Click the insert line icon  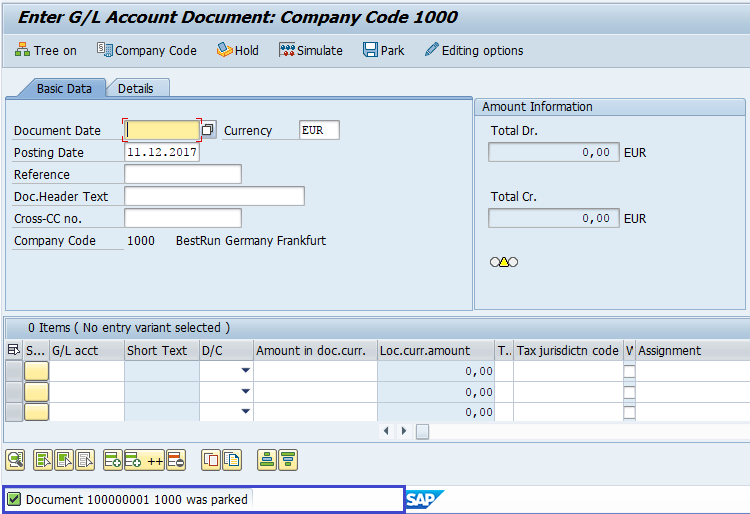[x=112, y=460]
